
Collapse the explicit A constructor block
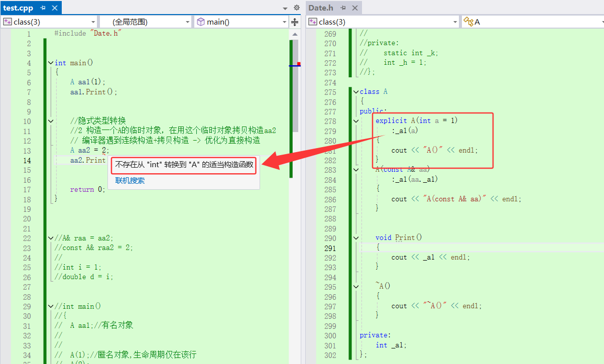pyautogui.click(x=355, y=121)
